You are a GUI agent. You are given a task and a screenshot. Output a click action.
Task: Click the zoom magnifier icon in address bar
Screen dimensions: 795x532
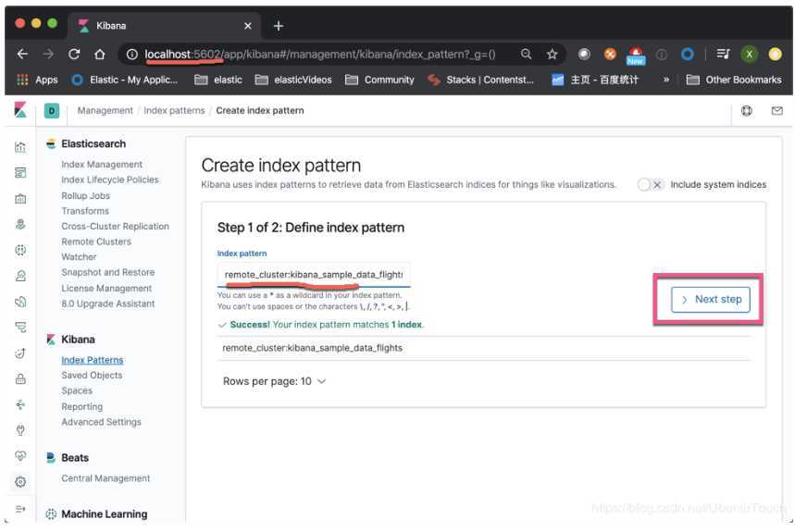[527, 55]
